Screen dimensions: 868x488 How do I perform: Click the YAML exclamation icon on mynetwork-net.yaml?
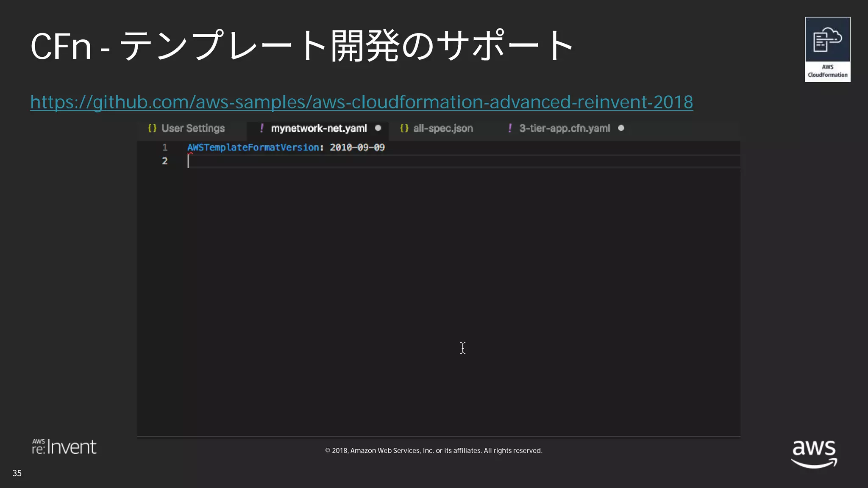[262, 128]
